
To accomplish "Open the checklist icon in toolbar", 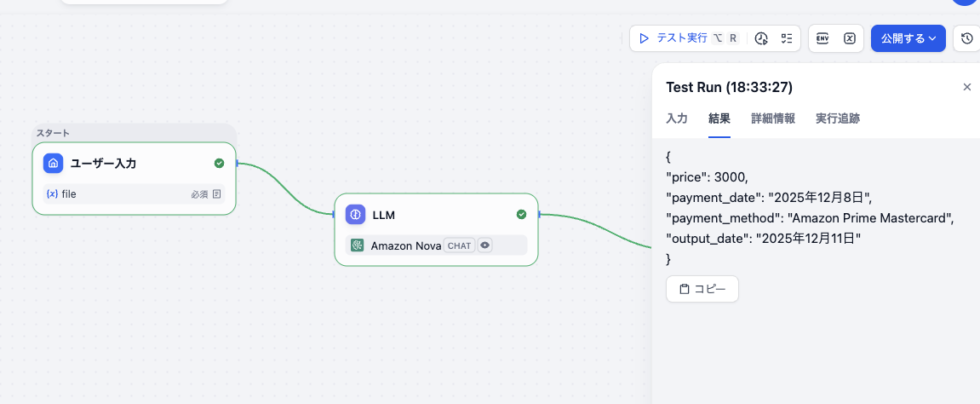I will (x=787, y=38).
